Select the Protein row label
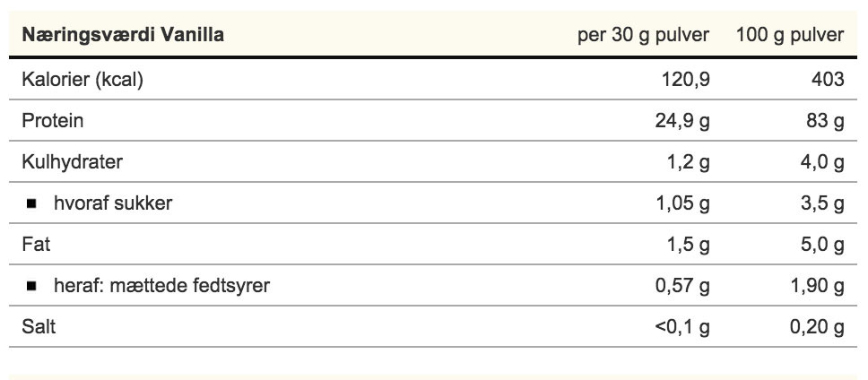The image size is (868, 380). (x=53, y=121)
